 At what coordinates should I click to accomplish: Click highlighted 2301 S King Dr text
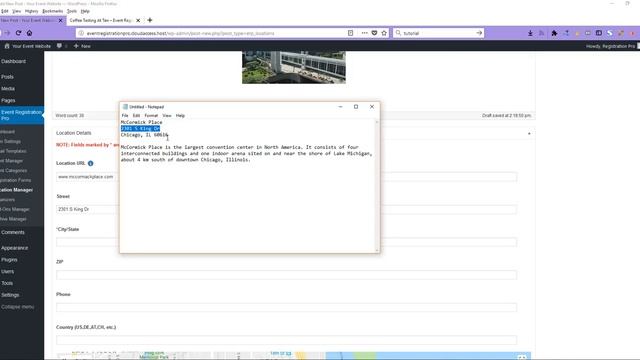(140, 129)
